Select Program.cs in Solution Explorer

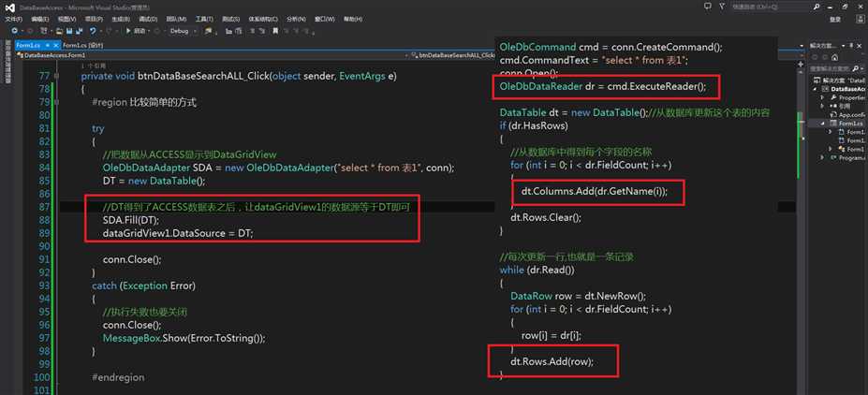point(849,157)
